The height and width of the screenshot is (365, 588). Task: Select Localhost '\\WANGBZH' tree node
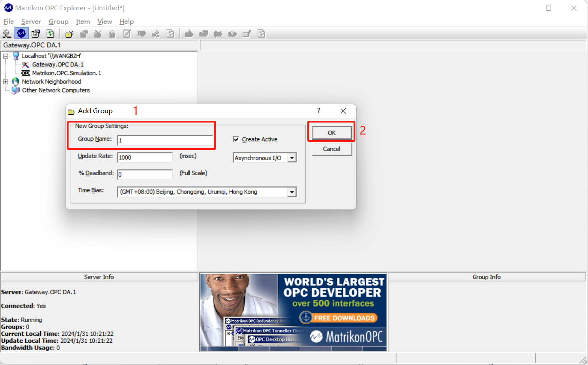(51, 56)
